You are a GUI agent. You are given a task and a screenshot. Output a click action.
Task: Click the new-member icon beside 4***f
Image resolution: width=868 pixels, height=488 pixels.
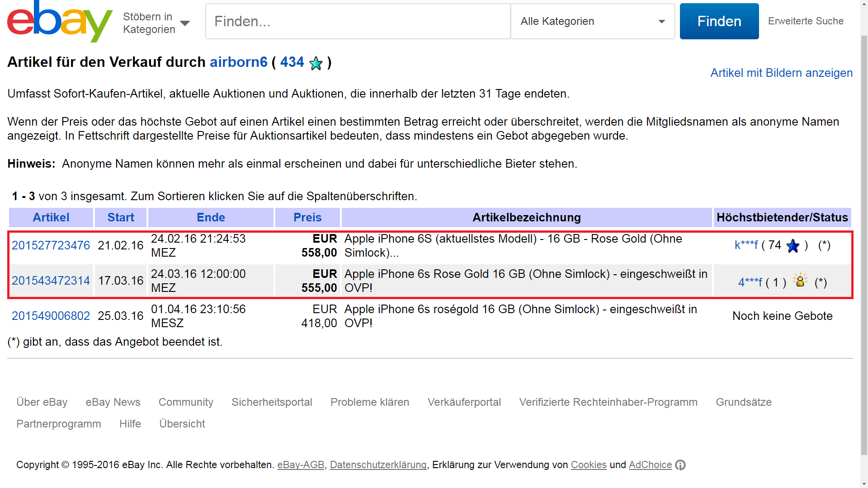800,280
